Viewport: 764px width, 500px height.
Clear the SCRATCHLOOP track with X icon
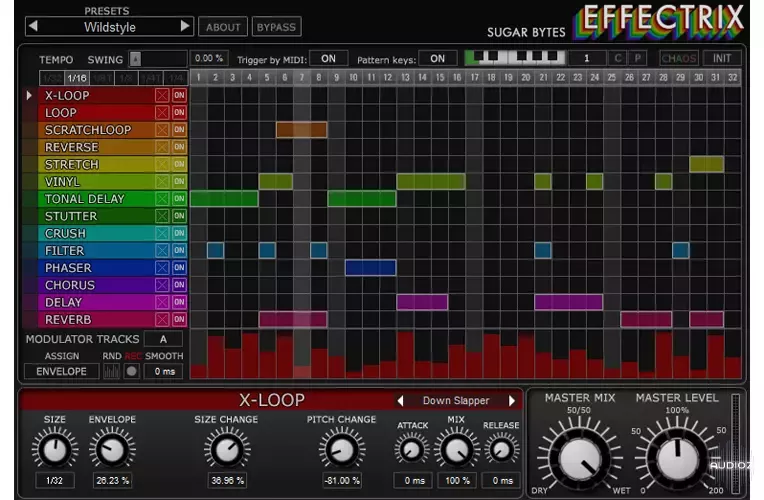coord(162,130)
